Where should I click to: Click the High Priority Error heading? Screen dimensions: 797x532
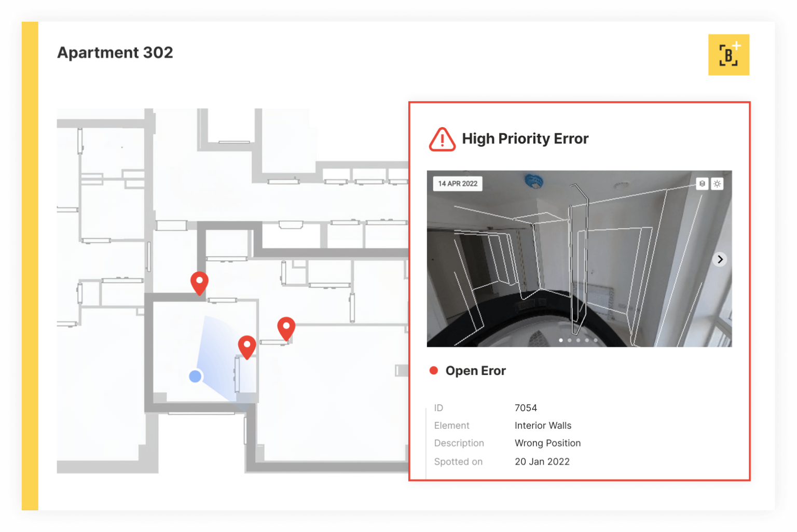pyautogui.click(x=525, y=138)
